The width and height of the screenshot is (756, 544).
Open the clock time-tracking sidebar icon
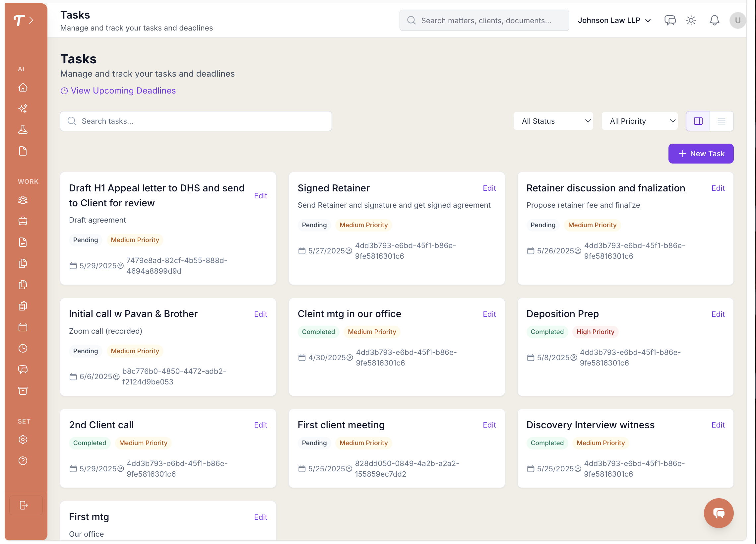click(23, 348)
